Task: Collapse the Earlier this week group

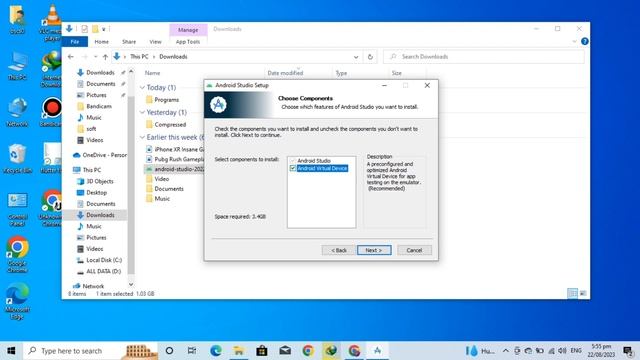Action: [x=142, y=137]
